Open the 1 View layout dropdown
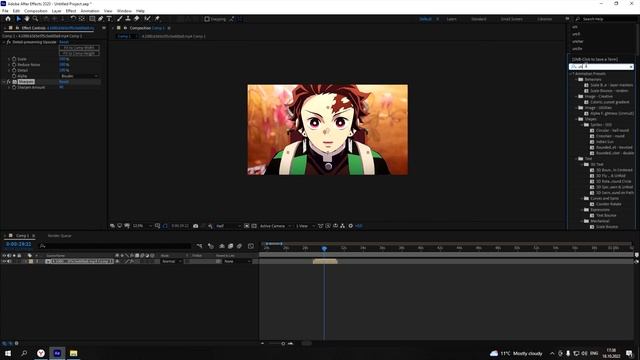Viewport: 640px width, 360px height. coord(305,226)
